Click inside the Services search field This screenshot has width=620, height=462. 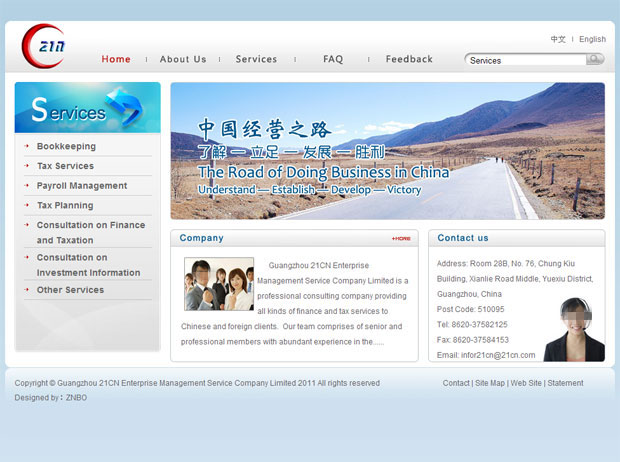(x=524, y=60)
